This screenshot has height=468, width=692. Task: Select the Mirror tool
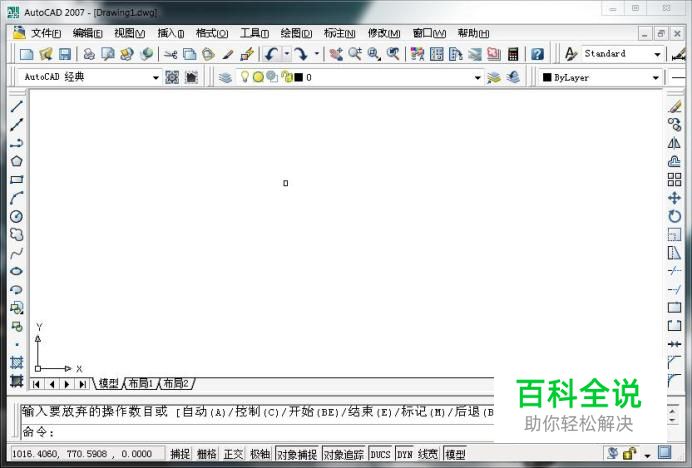coord(674,143)
